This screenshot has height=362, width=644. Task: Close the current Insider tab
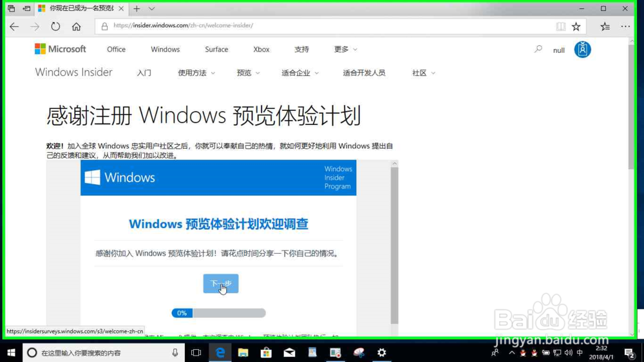121,8
